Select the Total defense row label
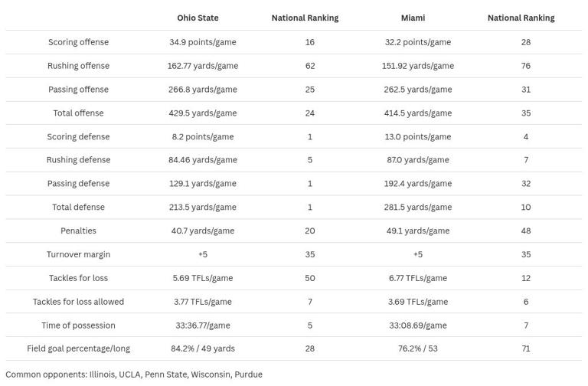Image resolution: width=588 pixels, height=386 pixels. [x=78, y=208]
